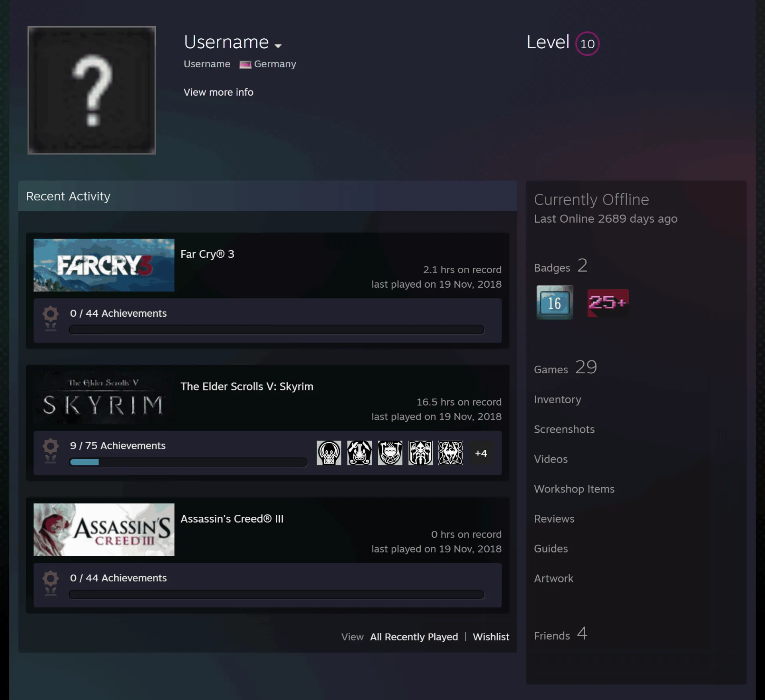Open the Badges 2 section
The image size is (765, 700).
(x=561, y=266)
